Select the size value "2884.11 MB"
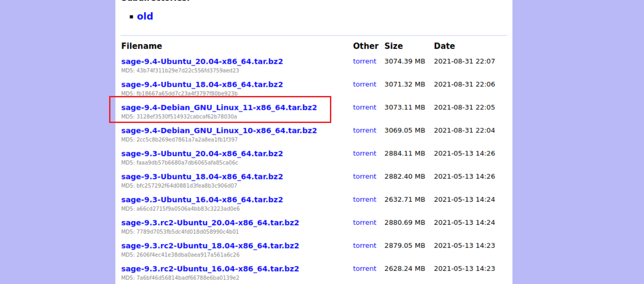The height and width of the screenshot is (284, 644). pyautogui.click(x=405, y=153)
